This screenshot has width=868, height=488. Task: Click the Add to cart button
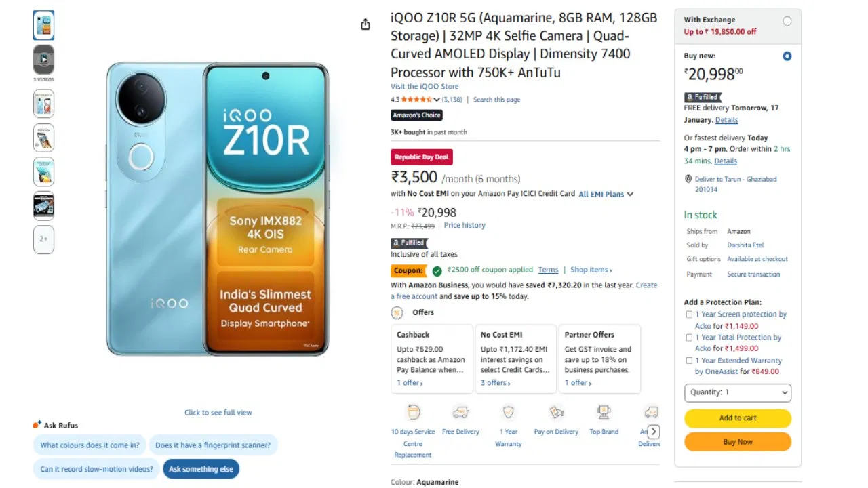coord(738,418)
